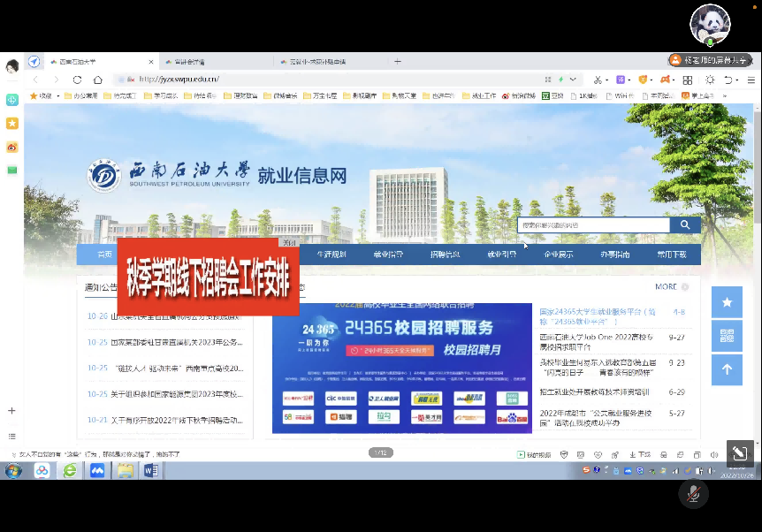Close the 西南石油大学 browser tab

click(151, 62)
